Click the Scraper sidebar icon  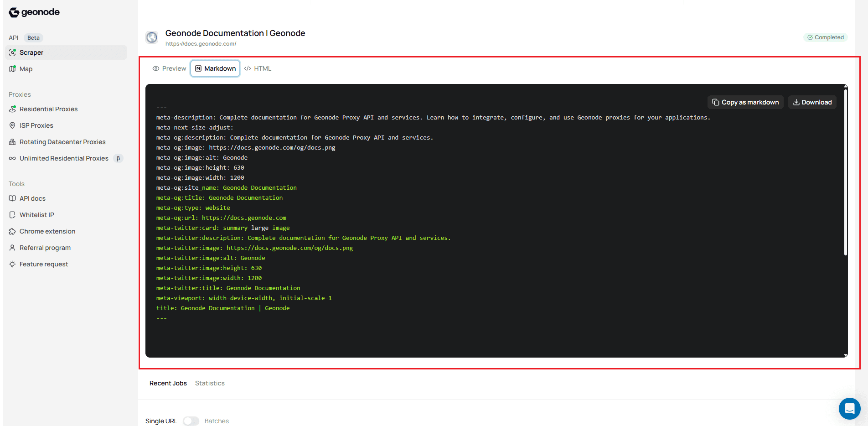(x=12, y=52)
